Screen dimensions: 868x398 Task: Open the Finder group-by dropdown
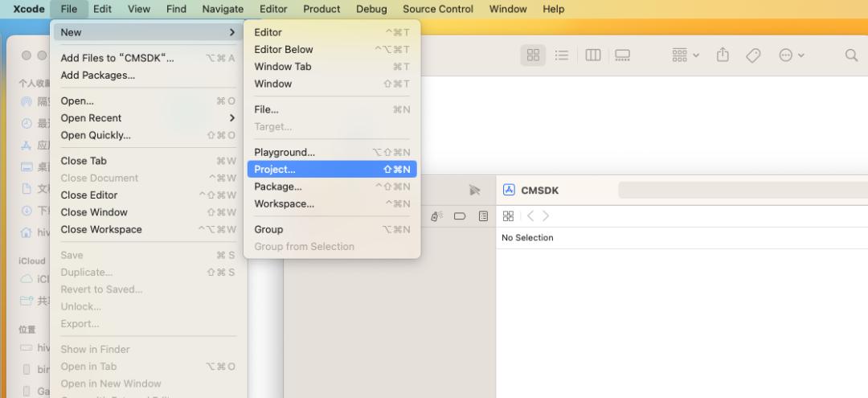[x=686, y=55]
